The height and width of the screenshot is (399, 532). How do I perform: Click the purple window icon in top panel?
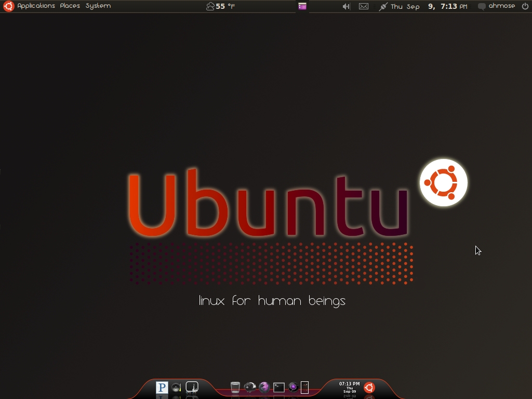[302, 6]
